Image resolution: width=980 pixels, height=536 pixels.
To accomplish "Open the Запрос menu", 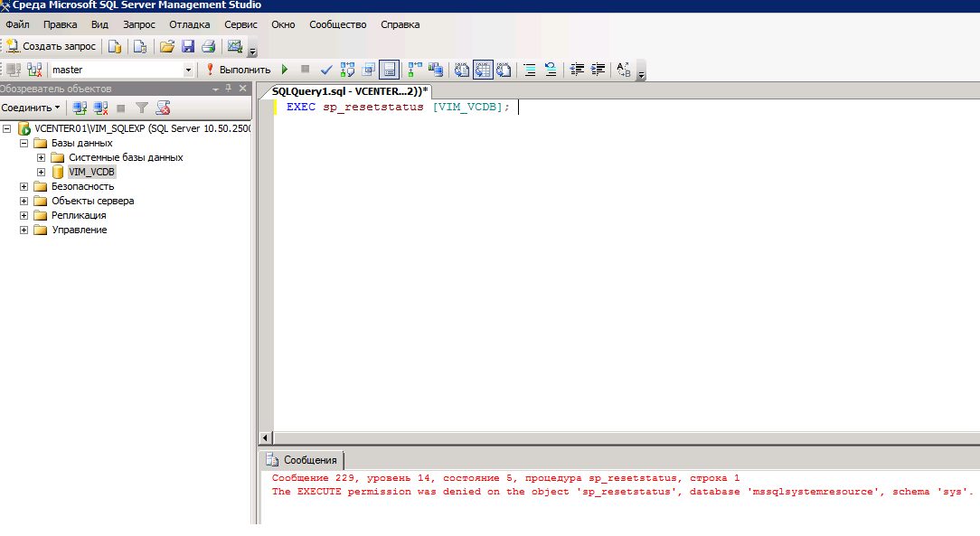I will coord(138,24).
